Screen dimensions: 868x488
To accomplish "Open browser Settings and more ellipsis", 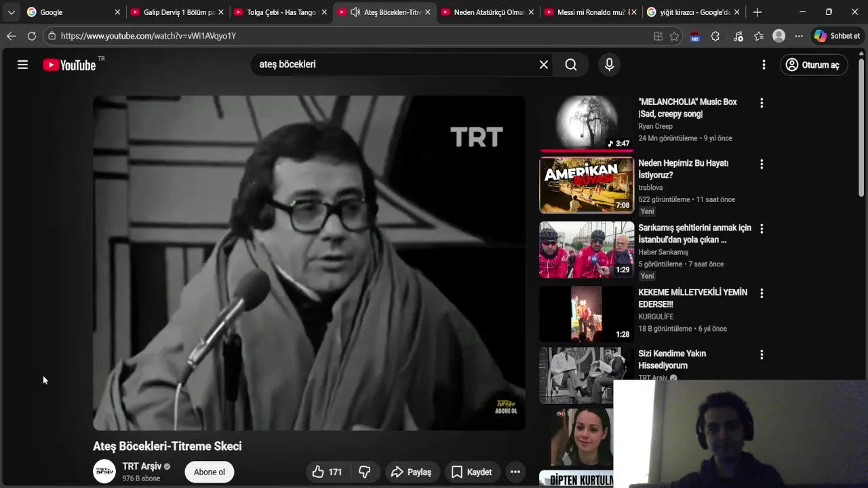I will pos(799,37).
